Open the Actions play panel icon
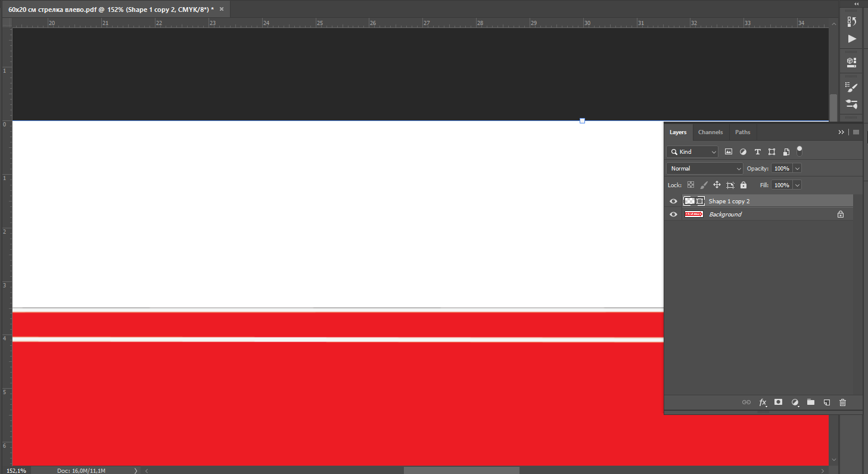Viewport: 868px width, 474px height. 852,39
